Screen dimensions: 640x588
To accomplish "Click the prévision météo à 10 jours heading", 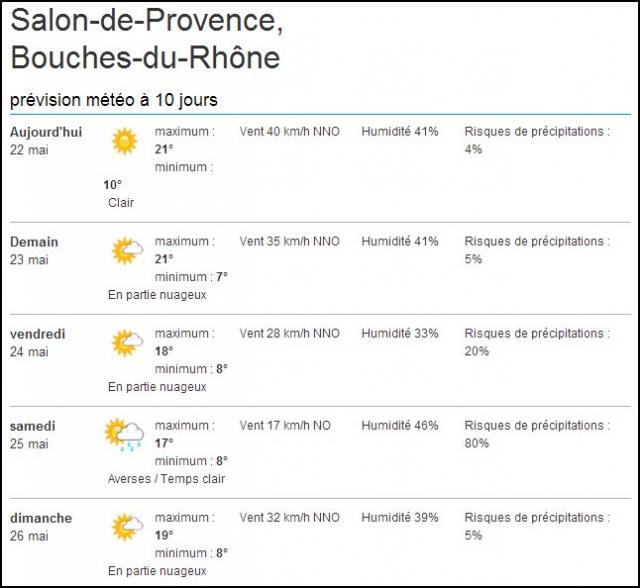I will (113, 100).
